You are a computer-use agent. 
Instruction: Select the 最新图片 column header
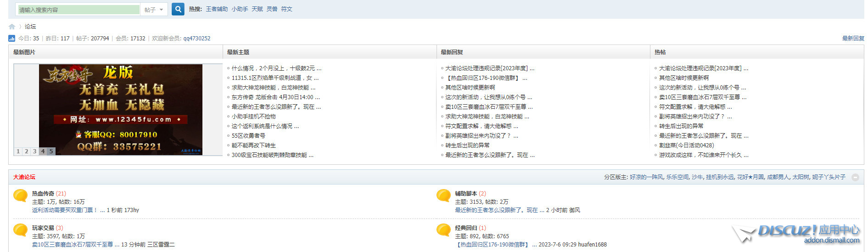pos(24,52)
